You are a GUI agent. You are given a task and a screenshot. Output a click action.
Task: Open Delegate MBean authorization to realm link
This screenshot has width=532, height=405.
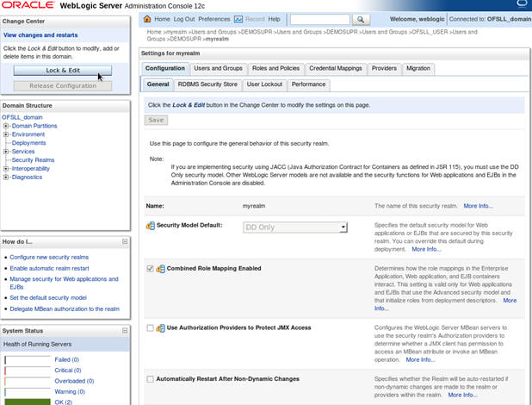tap(65, 308)
